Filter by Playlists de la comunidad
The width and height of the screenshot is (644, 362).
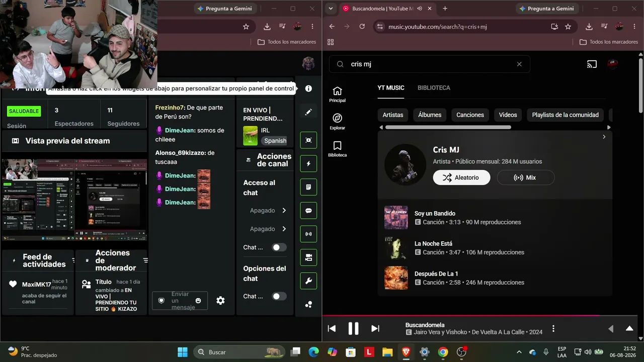(x=566, y=115)
